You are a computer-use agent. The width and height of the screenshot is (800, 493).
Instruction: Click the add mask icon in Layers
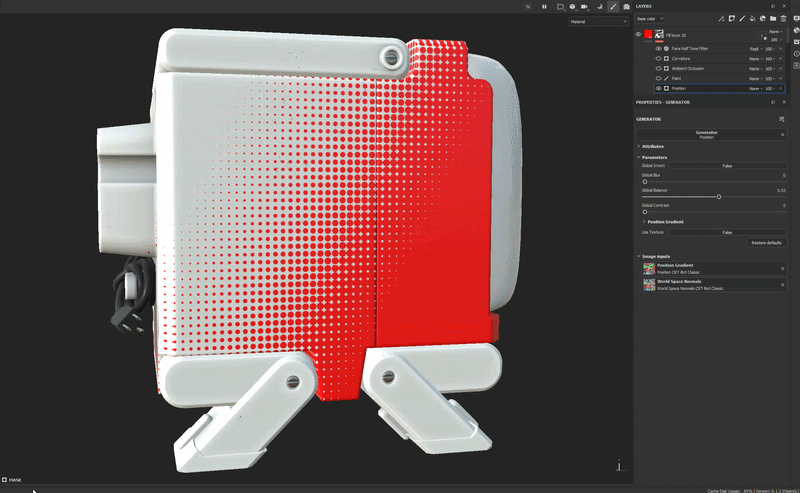[x=731, y=18]
